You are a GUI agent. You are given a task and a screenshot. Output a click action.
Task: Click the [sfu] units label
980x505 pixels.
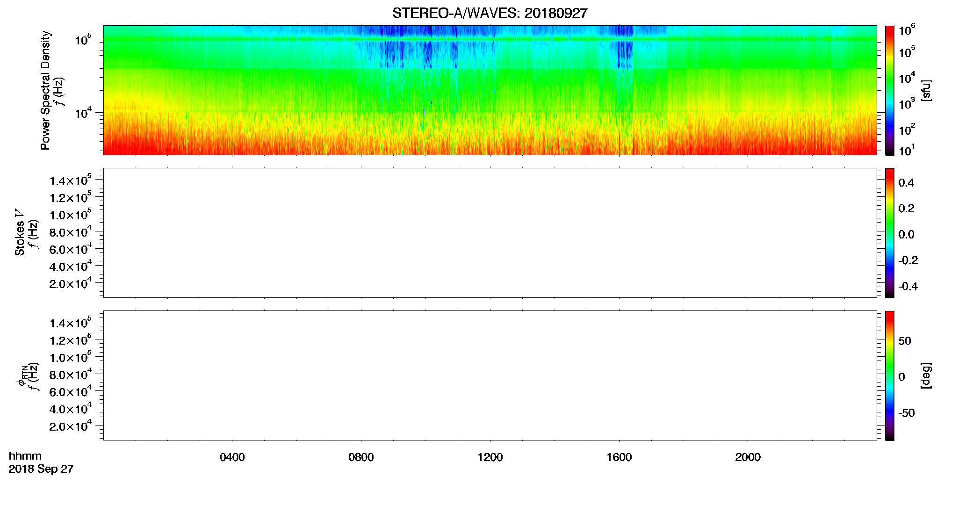pos(926,91)
